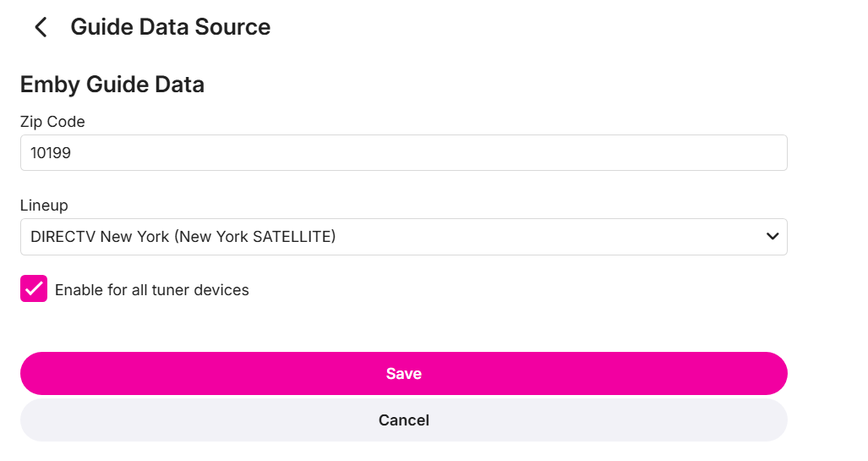This screenshot has height=461, width=868.
Task: Click the empty right end of Zip Code field
Action: [744, 153]
